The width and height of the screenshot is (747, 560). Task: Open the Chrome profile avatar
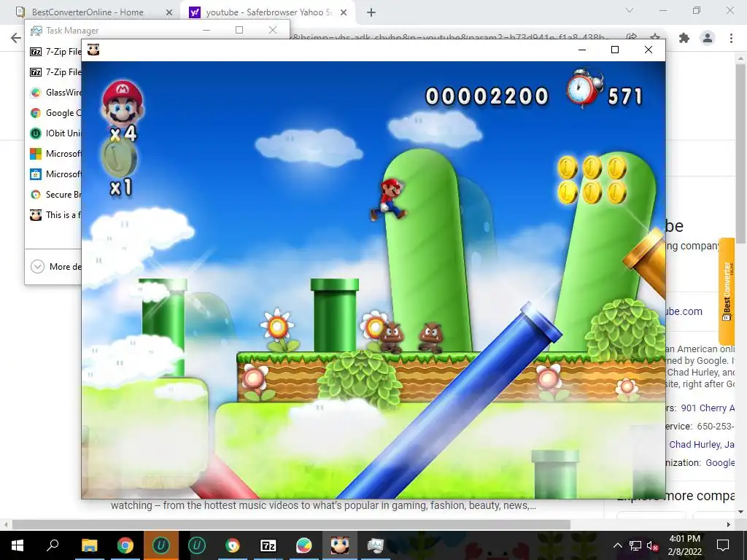click(x=708, y=38)
